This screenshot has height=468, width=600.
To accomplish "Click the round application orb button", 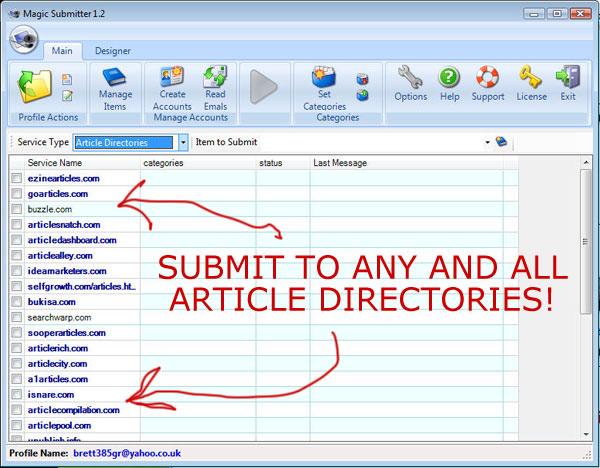I will (x=24, y=39).
